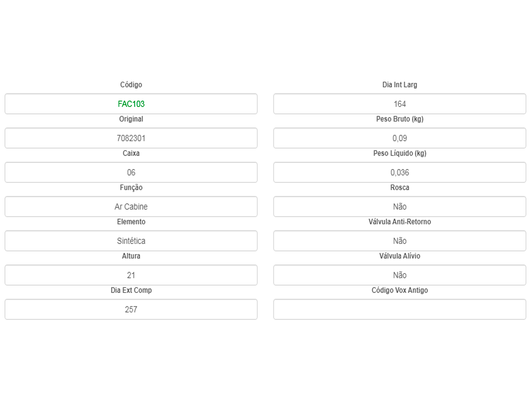Click the empty Código Vox Antigo field
Viewport: 532px width, 399px height.
pos(399,309)
